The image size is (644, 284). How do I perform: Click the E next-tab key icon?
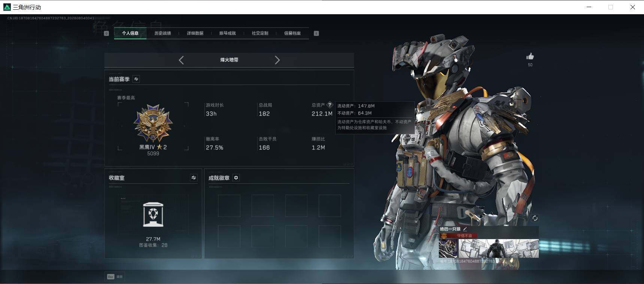click(x=316, y=33)
